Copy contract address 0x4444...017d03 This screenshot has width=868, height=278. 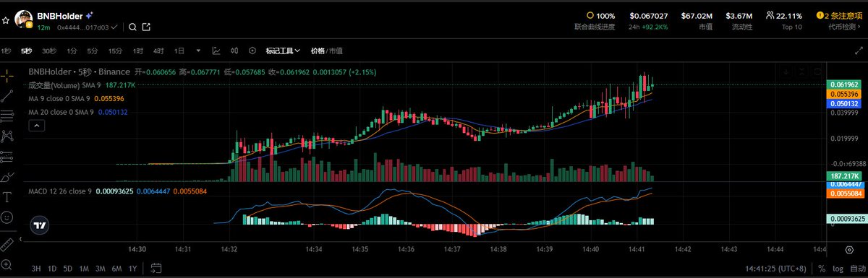[83, 27]
